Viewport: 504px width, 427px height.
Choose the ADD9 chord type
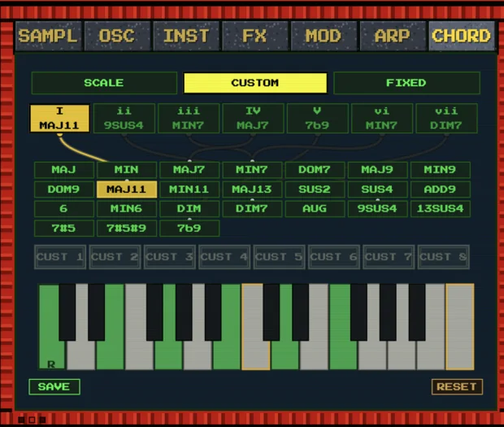[440, 190]
